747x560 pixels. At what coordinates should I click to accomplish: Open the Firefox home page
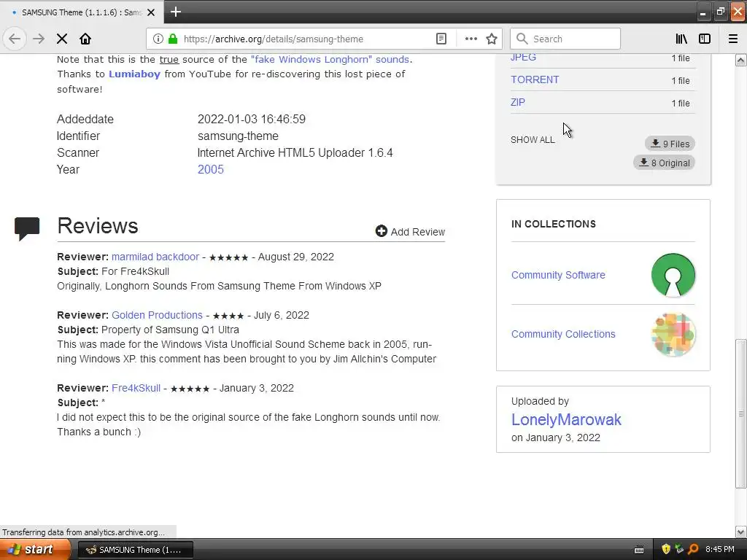coord(85,39)
